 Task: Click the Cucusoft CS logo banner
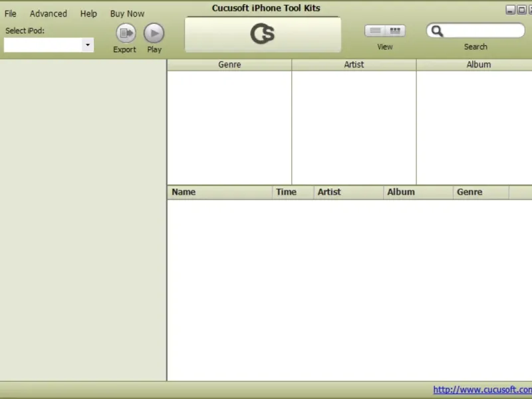coord(263,35)
